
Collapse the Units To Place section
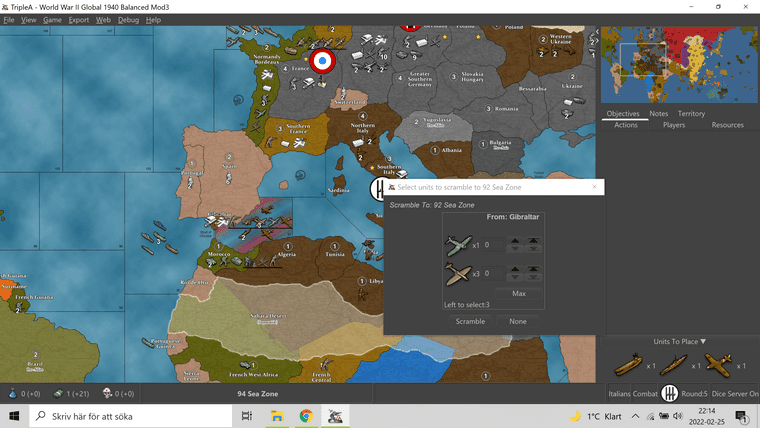point(680,342)
